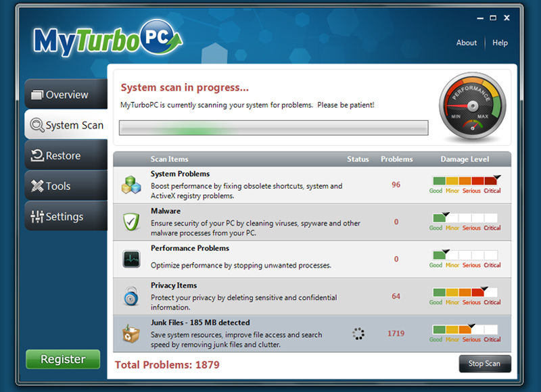Go to the Restore tab

coord(66,155)
